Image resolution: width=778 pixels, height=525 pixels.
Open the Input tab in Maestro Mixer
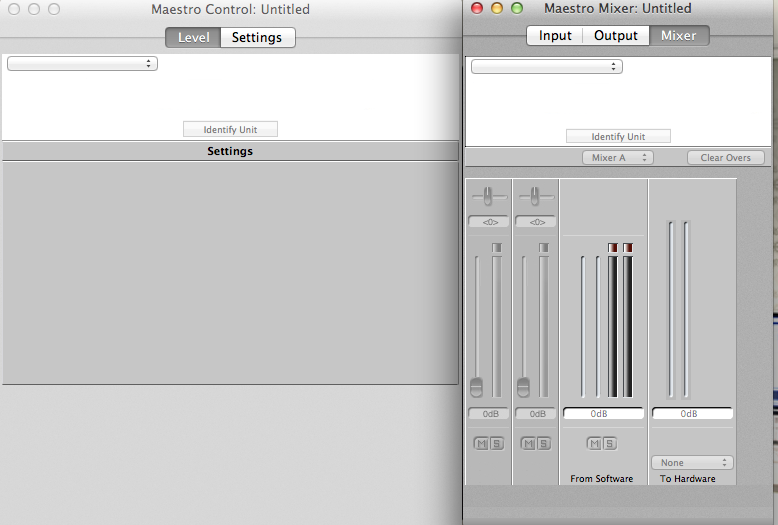tap(555, 36)
